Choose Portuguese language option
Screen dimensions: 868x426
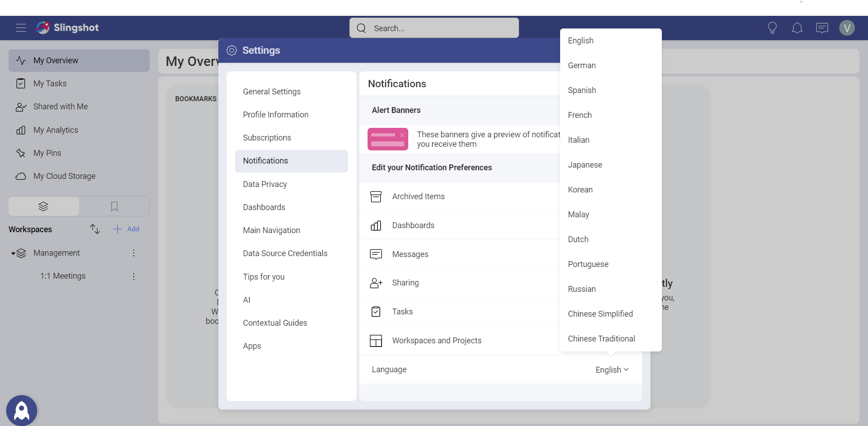pyautogui.click(x=611, y=264)
